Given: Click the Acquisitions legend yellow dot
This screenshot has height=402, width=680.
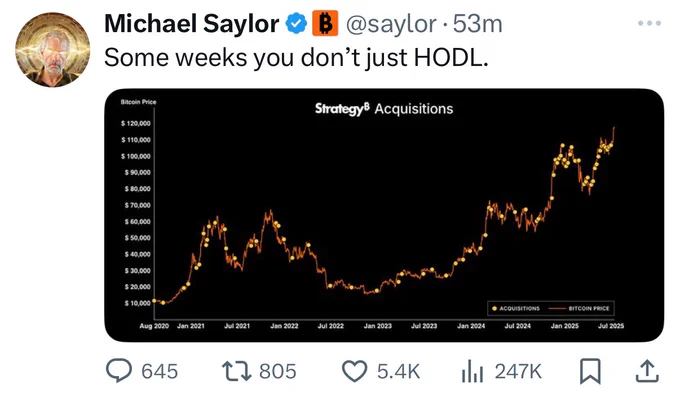Looking at the screenshot, I should pyautogui.click(x=494, y=308).
